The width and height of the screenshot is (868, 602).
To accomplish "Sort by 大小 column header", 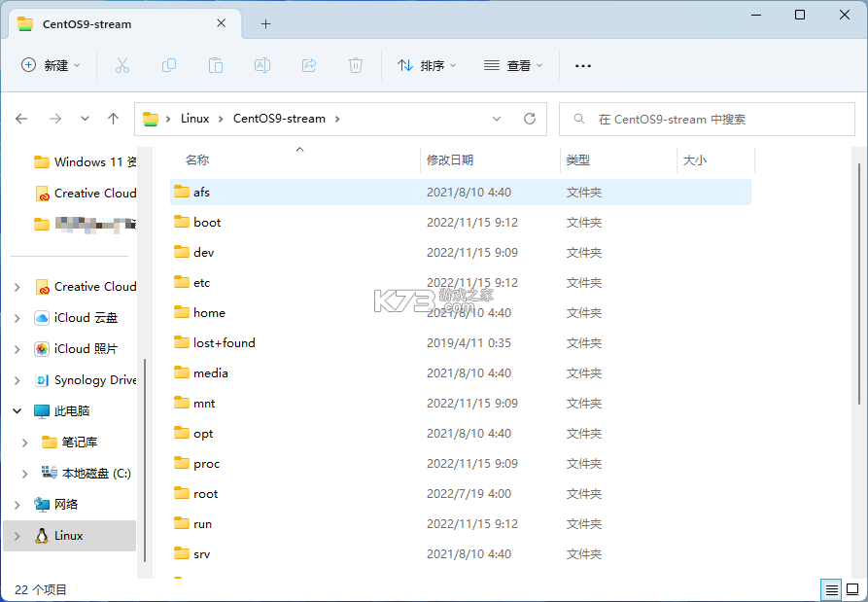I will [x=715, y=160].
